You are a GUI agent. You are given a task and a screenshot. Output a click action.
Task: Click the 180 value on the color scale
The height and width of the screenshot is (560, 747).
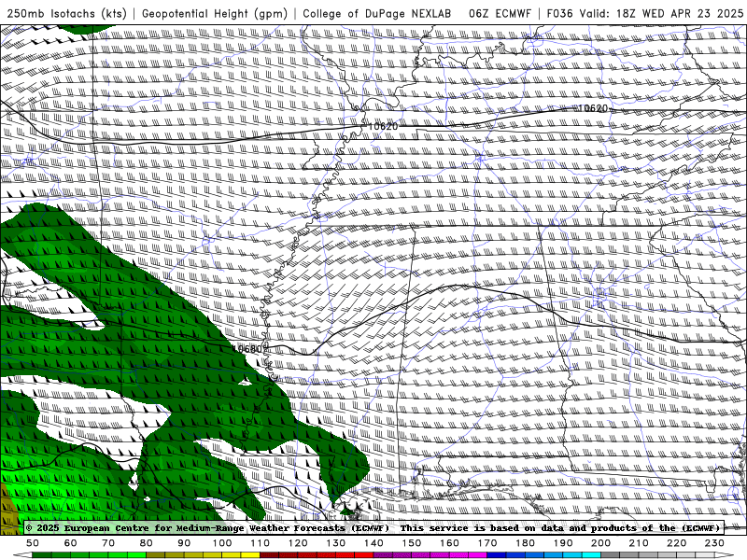525,543
